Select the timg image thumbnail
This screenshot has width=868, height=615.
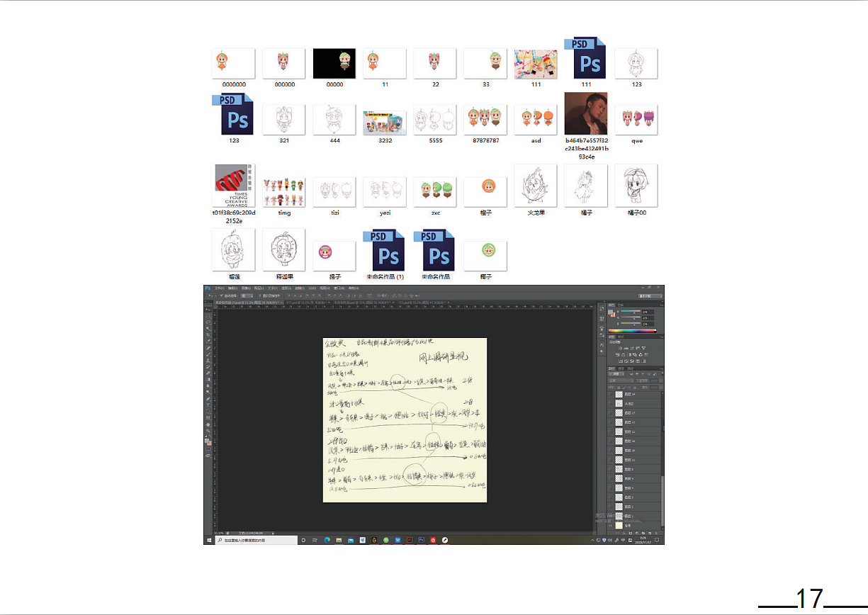tap(283, 193)
